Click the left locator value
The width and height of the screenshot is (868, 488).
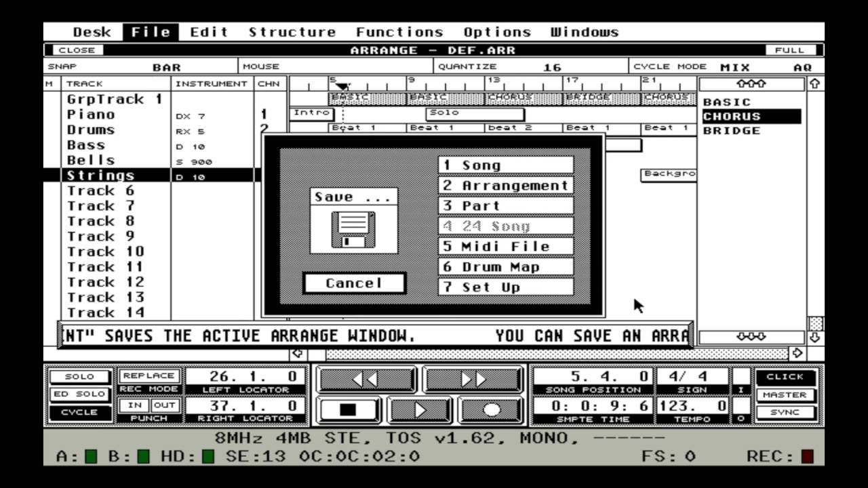(245, 376)
